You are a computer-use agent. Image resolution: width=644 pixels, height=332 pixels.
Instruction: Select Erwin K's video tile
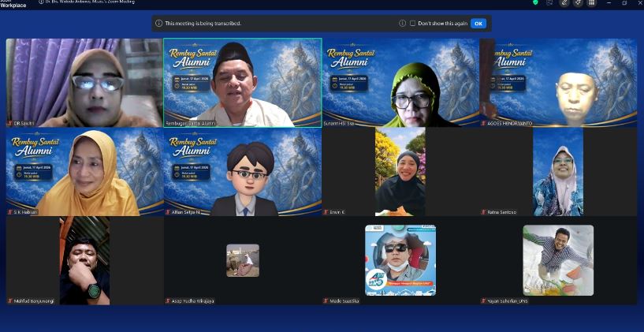(400, 172)
